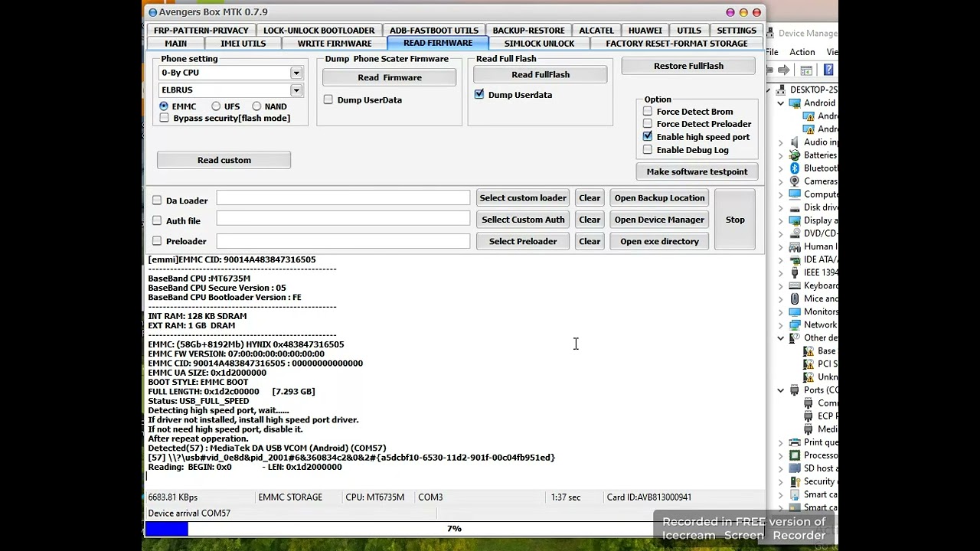Open Action menu in Device Manager
Viewport: 980px width, 551px height.
pos(802,52)
